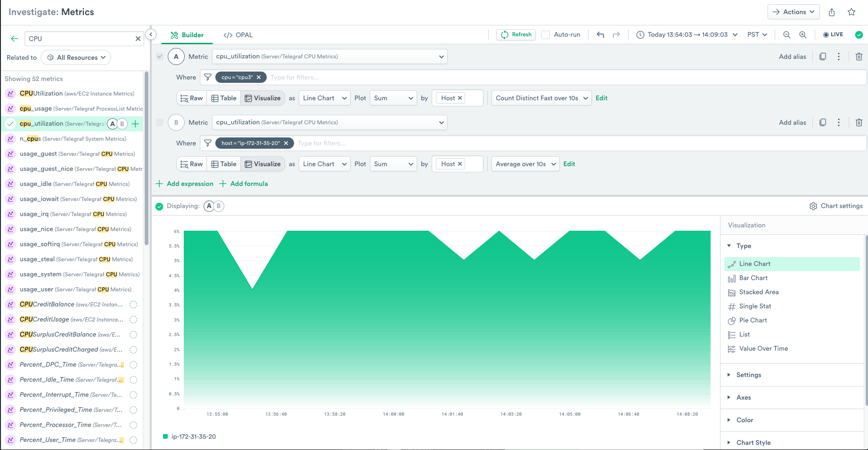The image size is (868, 450).
Task: Zoom out the time range
Action: click(787, 35)
